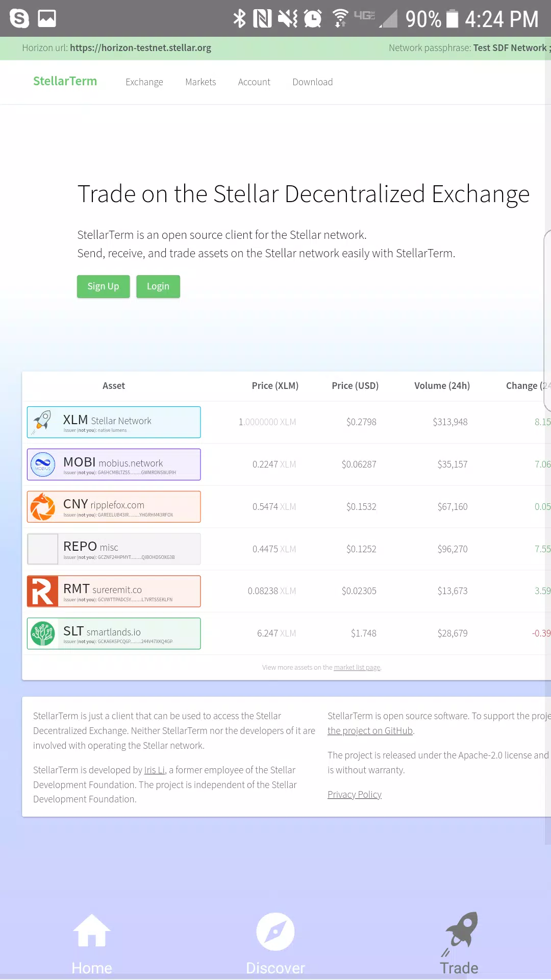Click the XLM rocket asset icon
The width and height of the screenshot is (551, 980).
43,422
